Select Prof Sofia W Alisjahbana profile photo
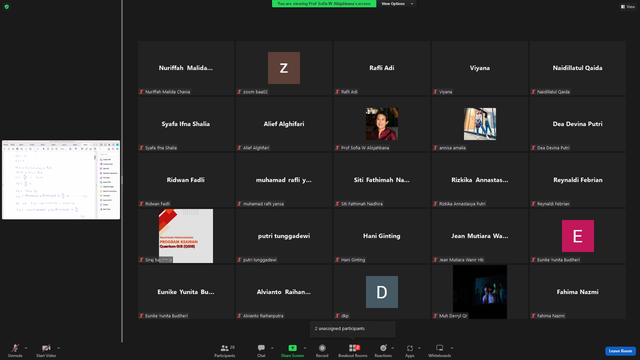Image resolution: width=640 pixels, height=360 pixels. click(382, 124)
